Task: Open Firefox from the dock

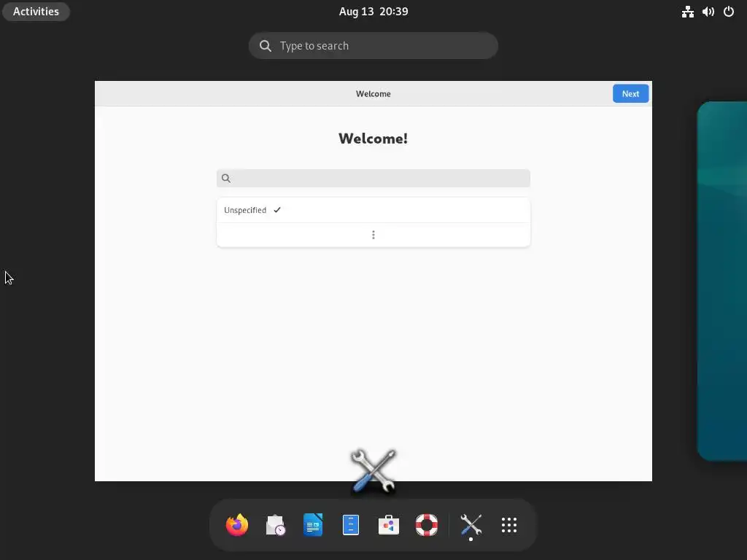Action: 237,525
